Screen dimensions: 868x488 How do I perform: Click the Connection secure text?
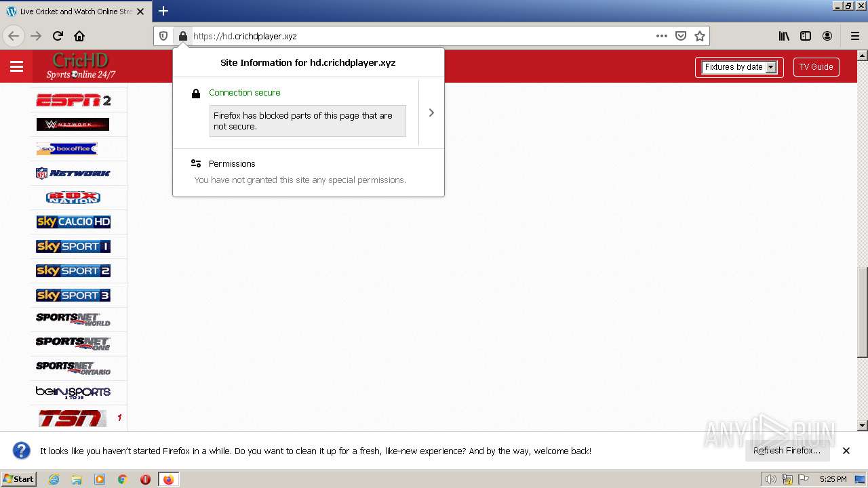coord(244,93)
